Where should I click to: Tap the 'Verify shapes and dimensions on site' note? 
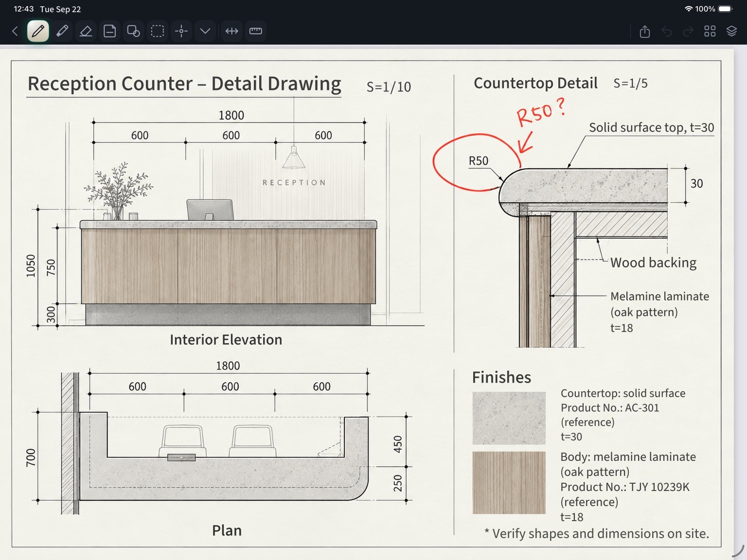[597, 533]
